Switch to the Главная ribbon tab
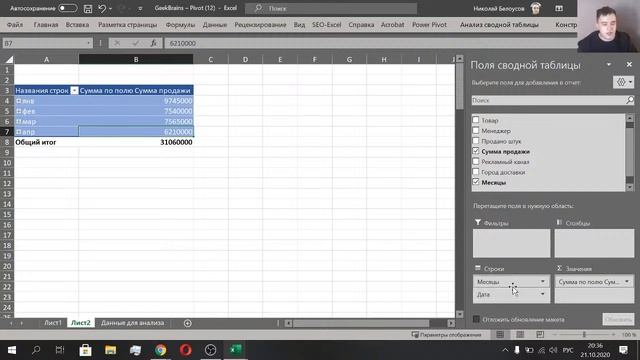The width and height of the screenshot is (640, 360). [46, 24]
